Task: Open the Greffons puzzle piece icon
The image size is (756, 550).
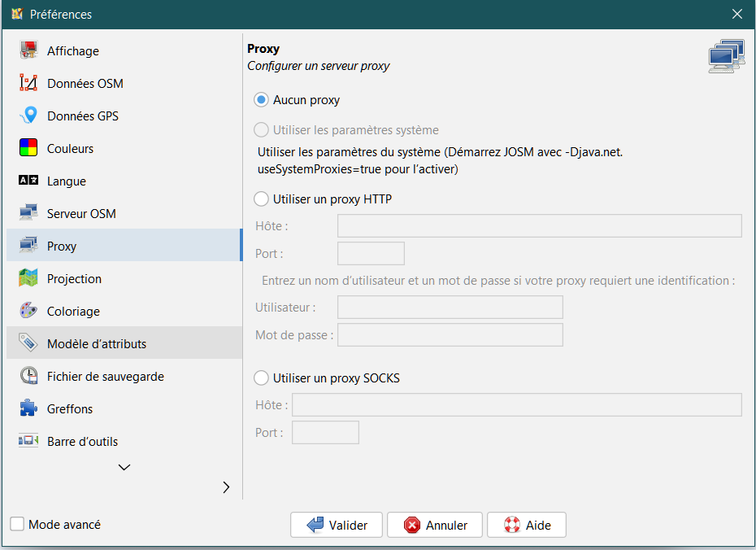Action: click(x=28, y=409)
